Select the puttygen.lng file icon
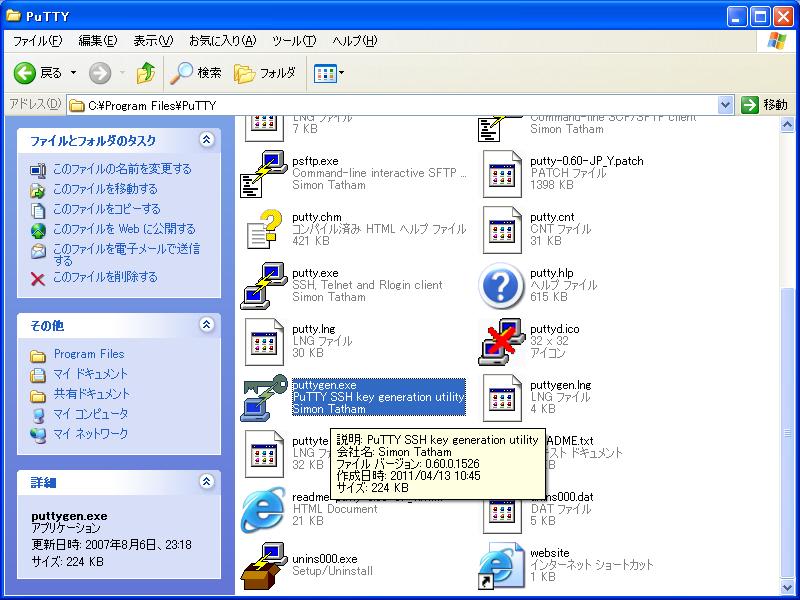 [502, 397]
